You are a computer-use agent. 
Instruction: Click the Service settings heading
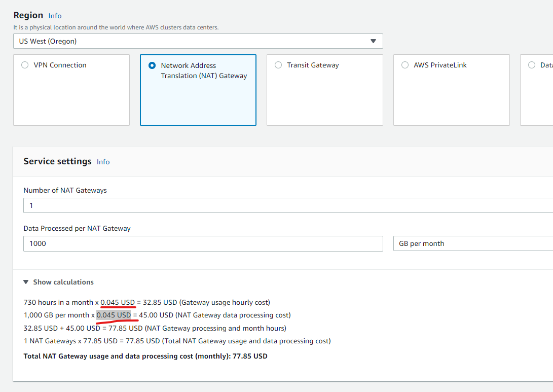pyautogui.click(x=57, y=161)
